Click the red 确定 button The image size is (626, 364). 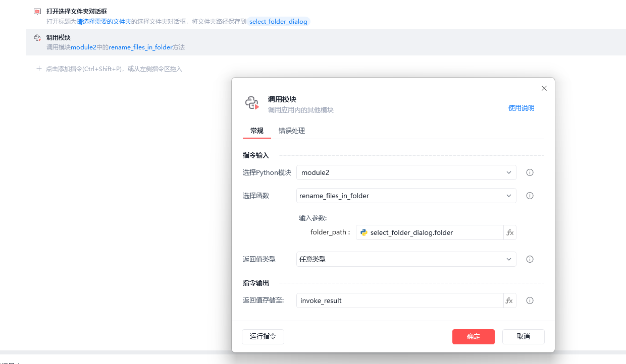point(474,337)
